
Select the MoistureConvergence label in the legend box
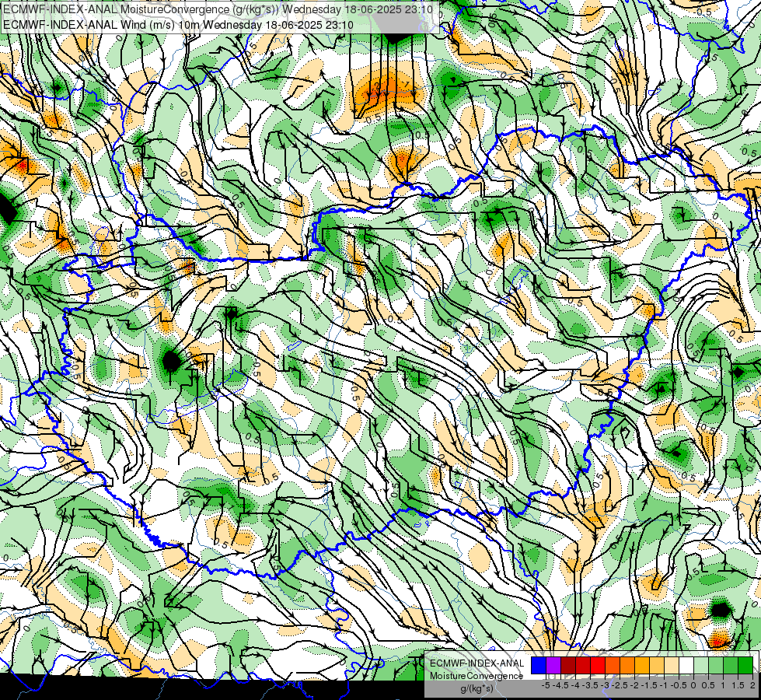pyautogui.click(x=476, y=676)
